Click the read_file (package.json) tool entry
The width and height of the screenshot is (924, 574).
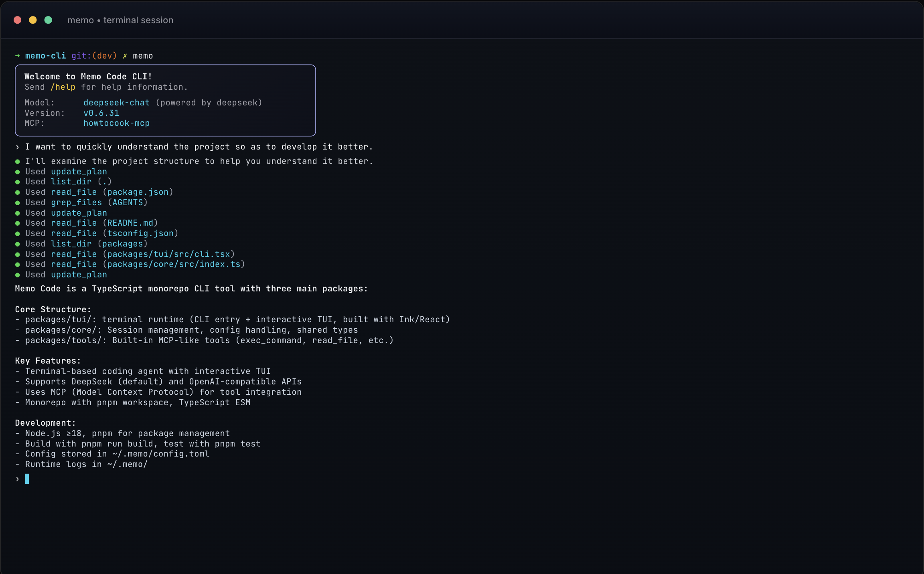(x=111, y=192)
